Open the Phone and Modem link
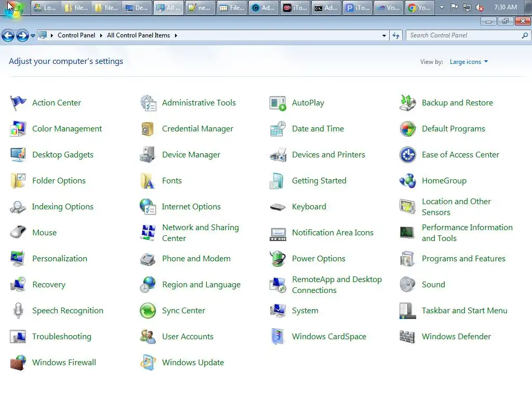 click(x=196, y=259)
